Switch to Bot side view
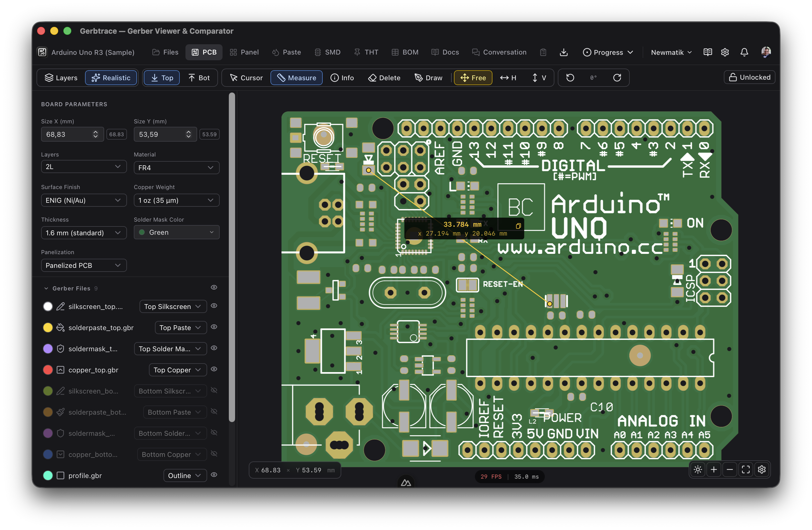 (x=199, y=78)
